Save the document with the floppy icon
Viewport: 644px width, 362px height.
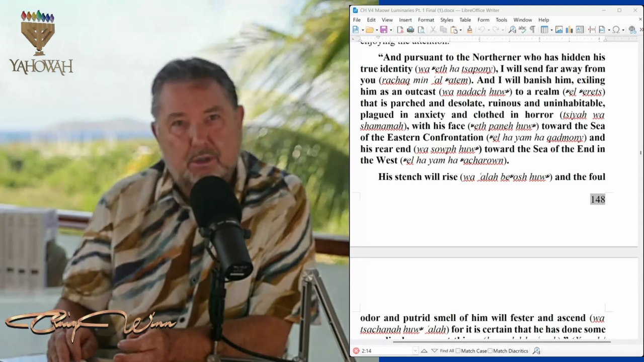click(x=383, y=30)
